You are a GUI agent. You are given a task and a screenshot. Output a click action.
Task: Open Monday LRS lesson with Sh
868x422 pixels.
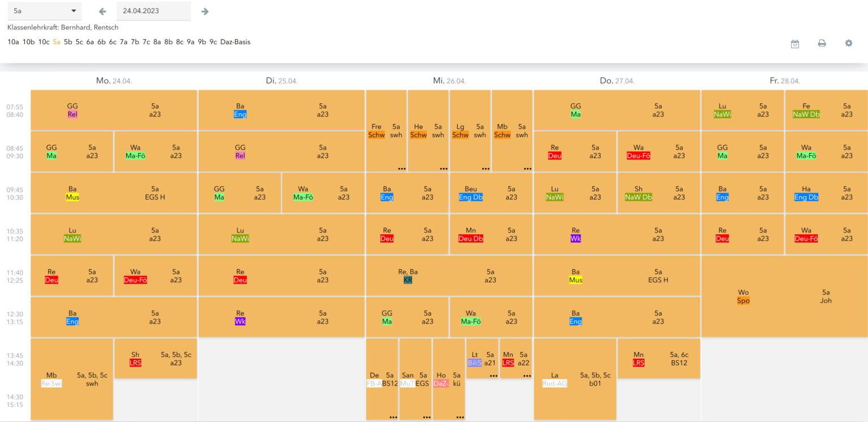156,359
